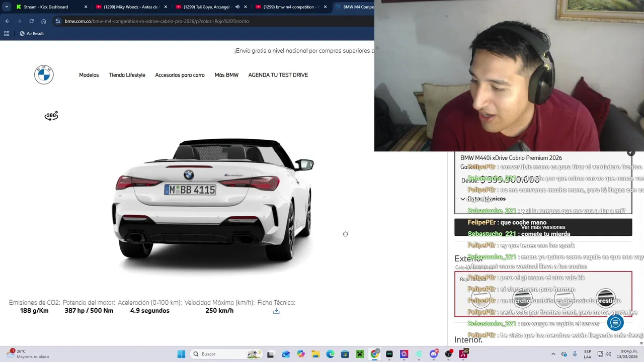Click the white BMW cabrio car image
The height and width of the screenshot is (362, 644).
coord(214,200)
